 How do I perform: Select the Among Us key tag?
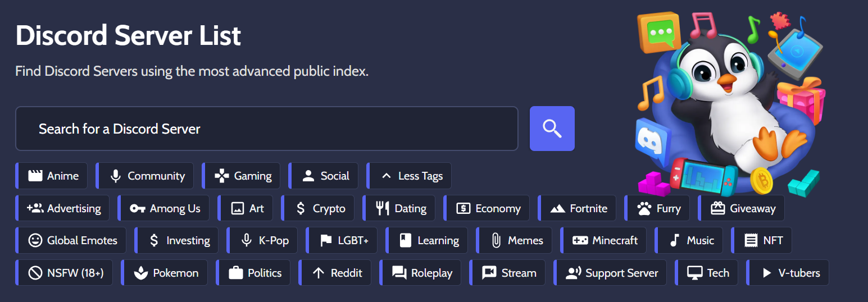[x=163, y=208]
